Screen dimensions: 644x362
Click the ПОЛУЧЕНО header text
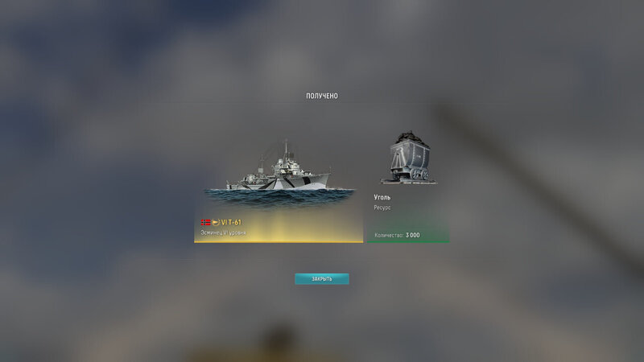coord(322,96)
